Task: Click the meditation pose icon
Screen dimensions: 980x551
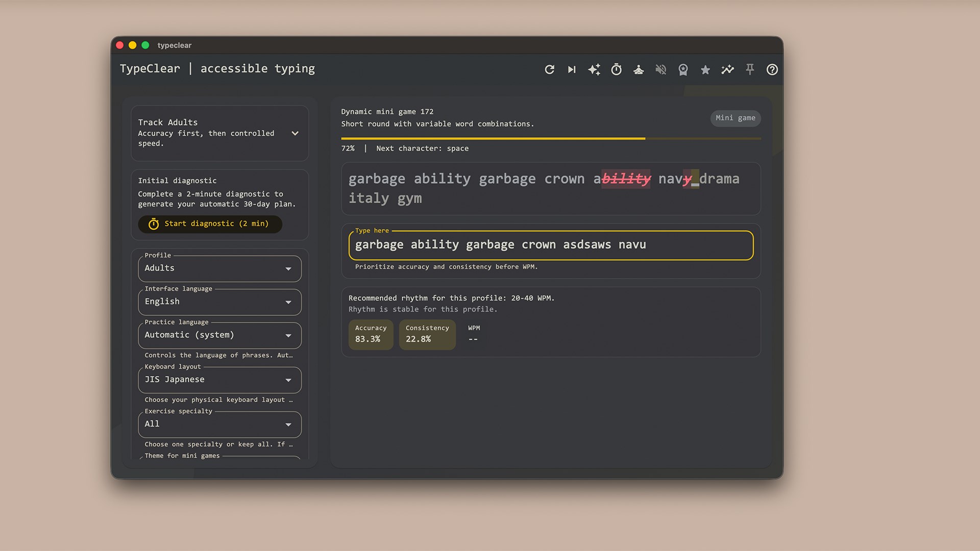Action: (639, 69)
